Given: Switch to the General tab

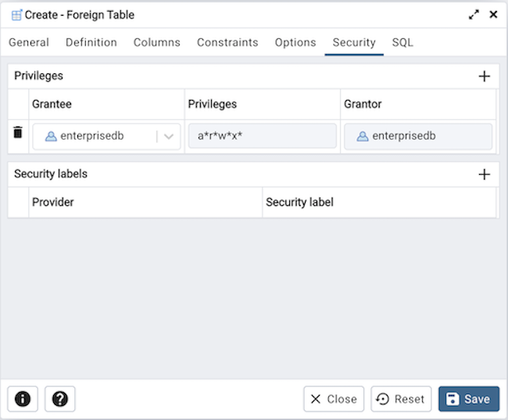Looking at the screenshot, I should coord(29,42).
